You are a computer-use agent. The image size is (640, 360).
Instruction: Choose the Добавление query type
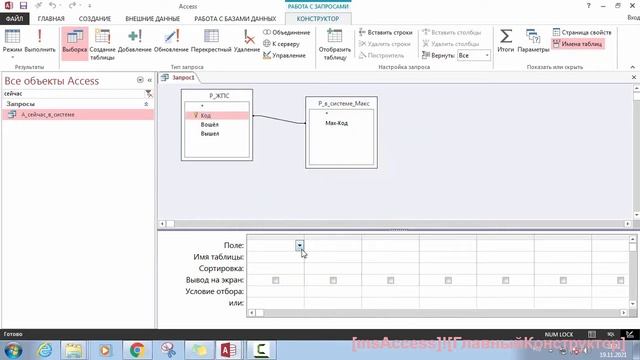coord(135,41)
